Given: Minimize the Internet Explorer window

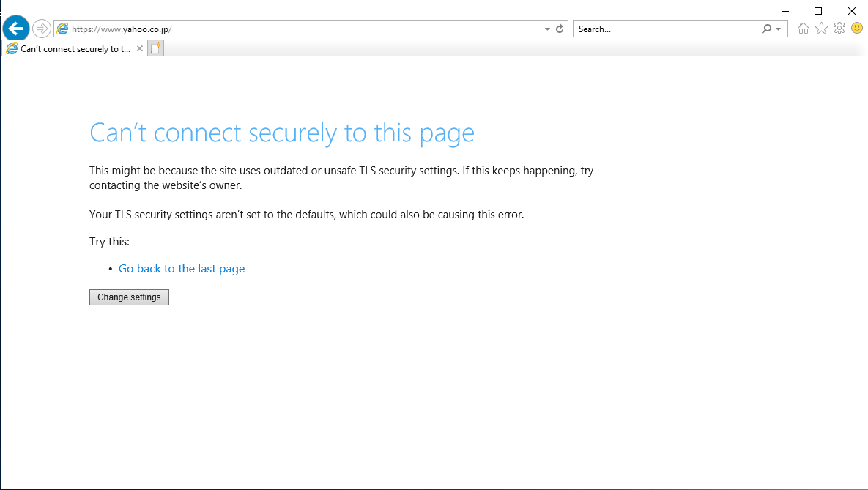Looking at the screenshot, I should 784,10.
